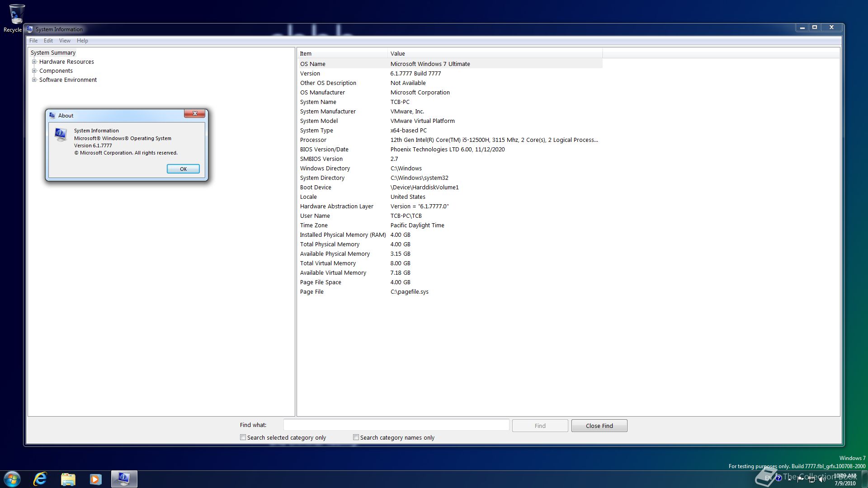
Task: Click 'Available Physical Memory' item
Action: tap(335, 254)
